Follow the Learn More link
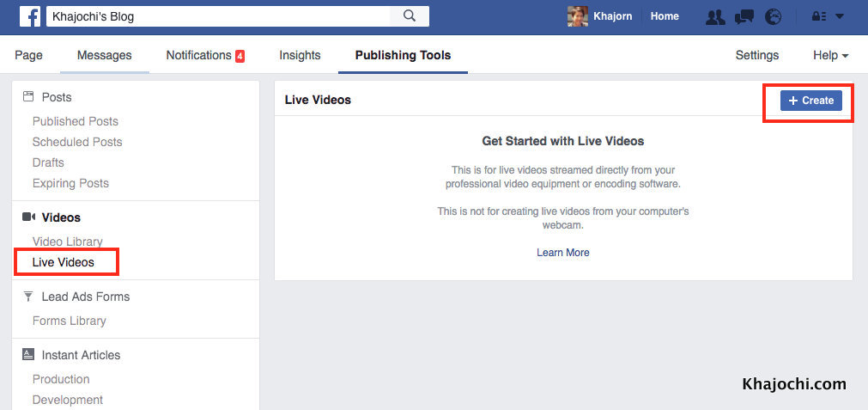Viewport: 868px width, 410px height. [563, 253]
